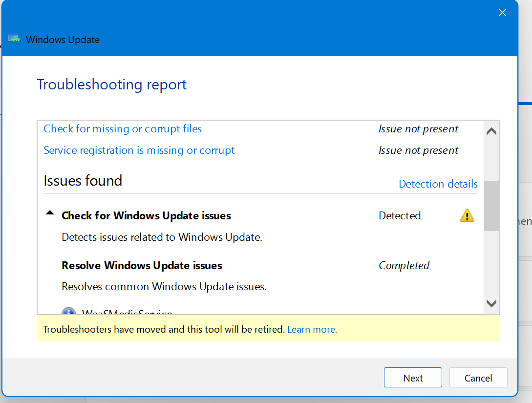Screen dimensions: 532x403
Task: Select the Resolve Windows Update issues heading
Action: (x=142, y=265)
